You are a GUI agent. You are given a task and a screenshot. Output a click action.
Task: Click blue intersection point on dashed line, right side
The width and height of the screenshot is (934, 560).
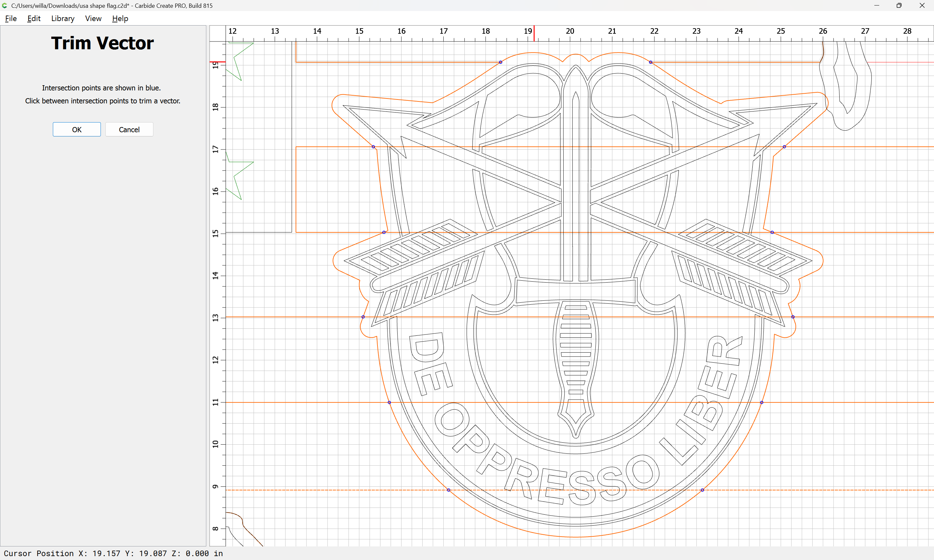pos(702,490)
